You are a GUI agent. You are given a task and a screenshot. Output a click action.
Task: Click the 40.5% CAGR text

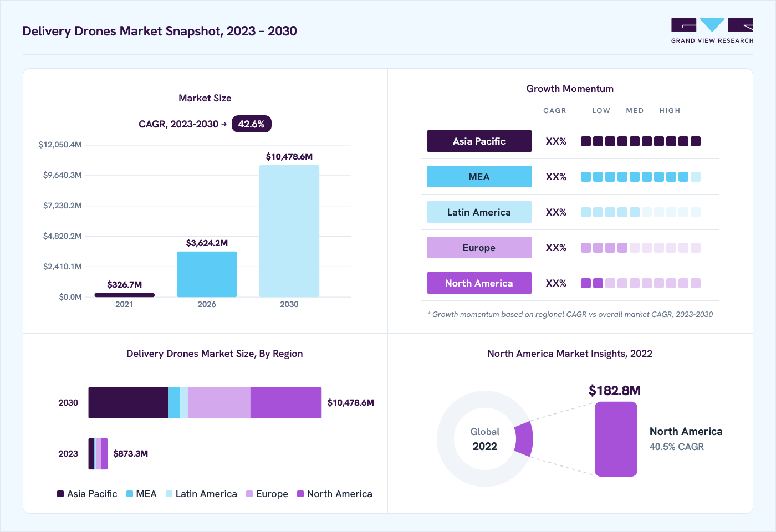click(x=677, y=447)
